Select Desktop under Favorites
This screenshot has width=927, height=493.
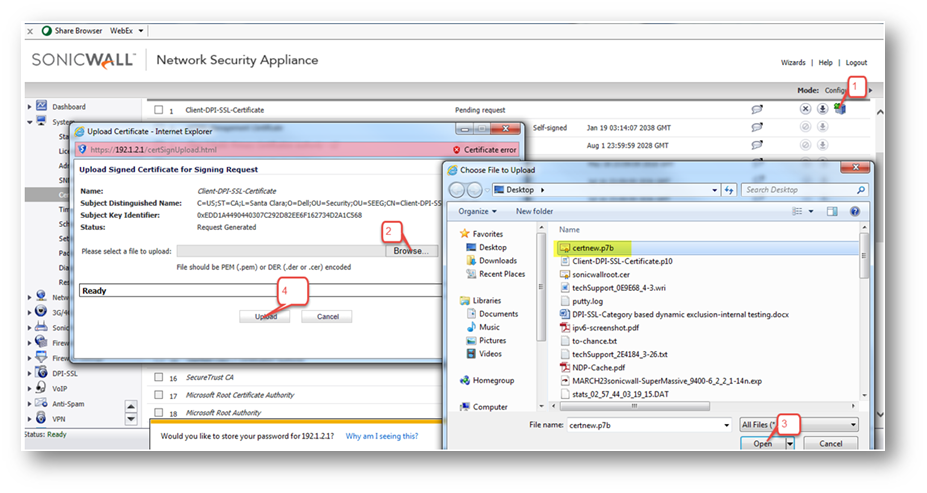tap(487, 247)
